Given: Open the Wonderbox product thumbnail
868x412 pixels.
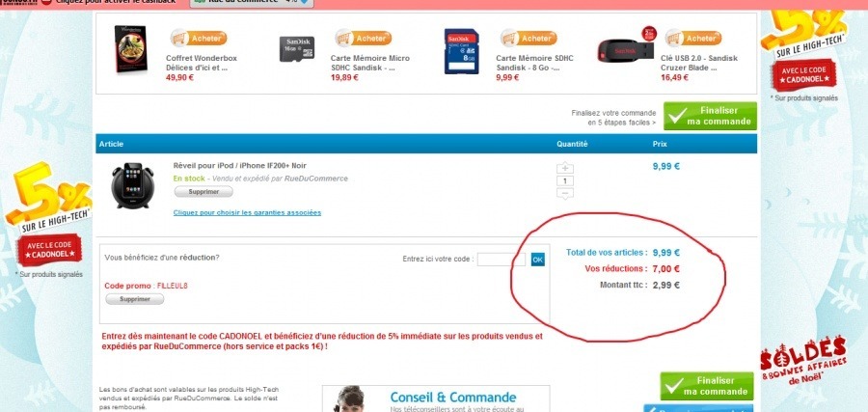Looking at the screenshot, I should (130, 50).
